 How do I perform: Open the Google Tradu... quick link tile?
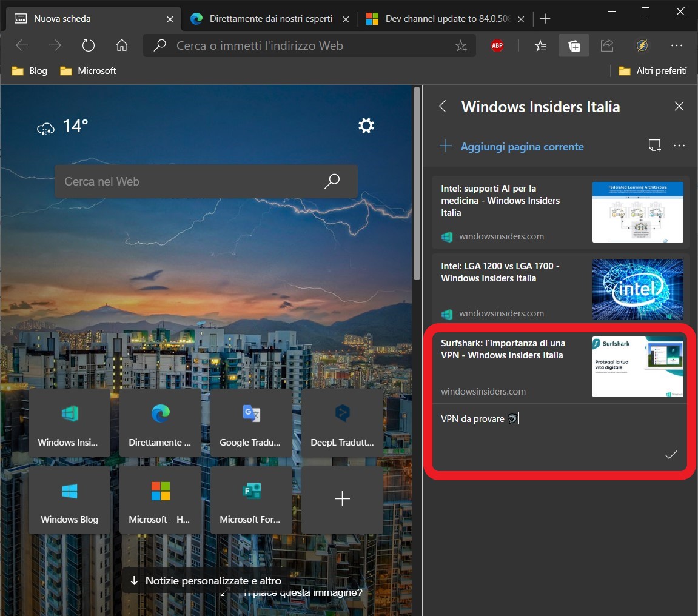pyautogui.click(x=251, y=423)
